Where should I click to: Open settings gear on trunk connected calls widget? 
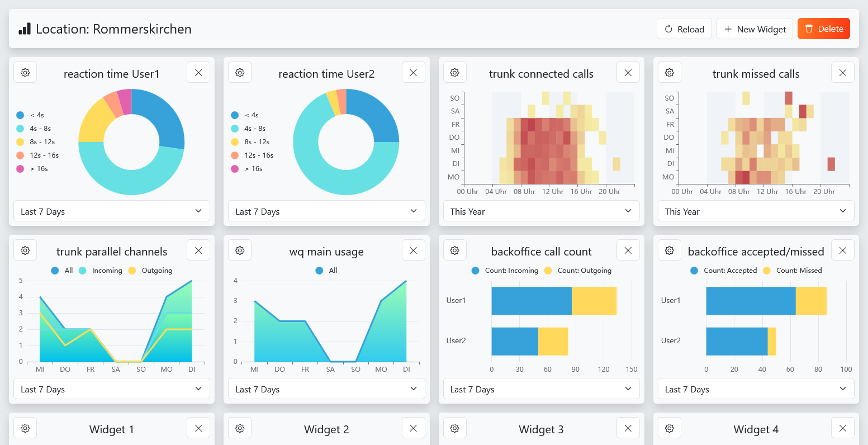pyautogui.click(x=455, y=73)
